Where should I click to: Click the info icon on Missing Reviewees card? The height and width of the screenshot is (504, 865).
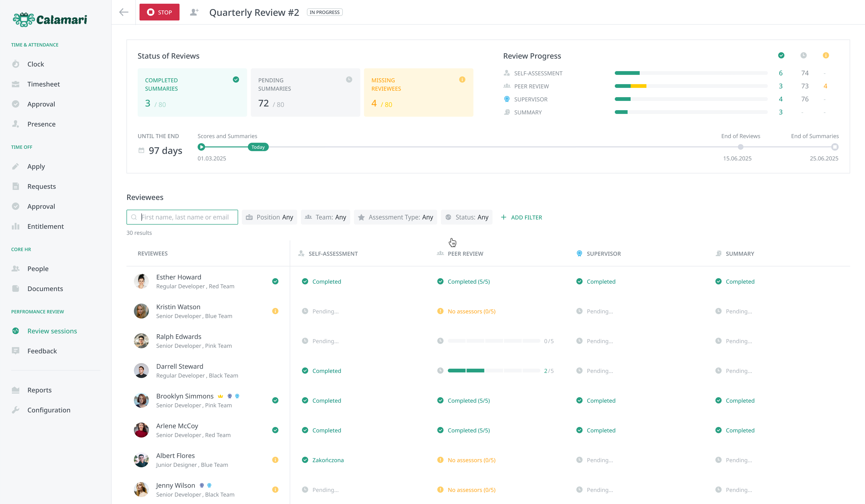462,80
